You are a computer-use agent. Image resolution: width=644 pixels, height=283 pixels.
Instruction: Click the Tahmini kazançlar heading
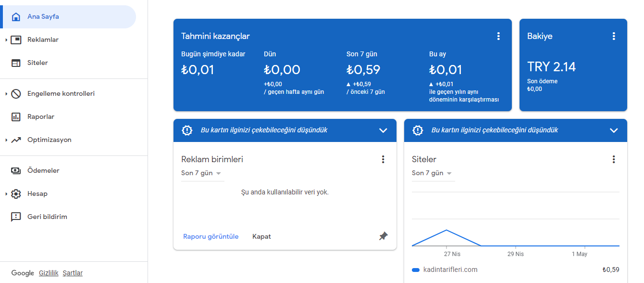[x=215, y=36]
